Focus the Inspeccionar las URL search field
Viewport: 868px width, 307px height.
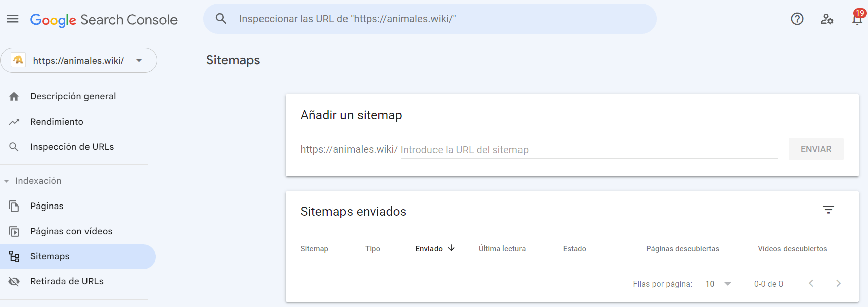(430, 19)
